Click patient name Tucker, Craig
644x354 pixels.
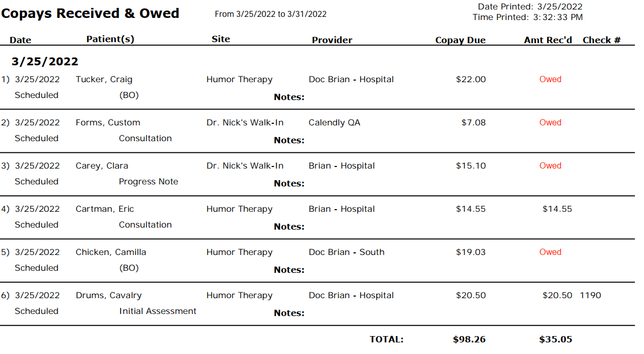(104, 80)
